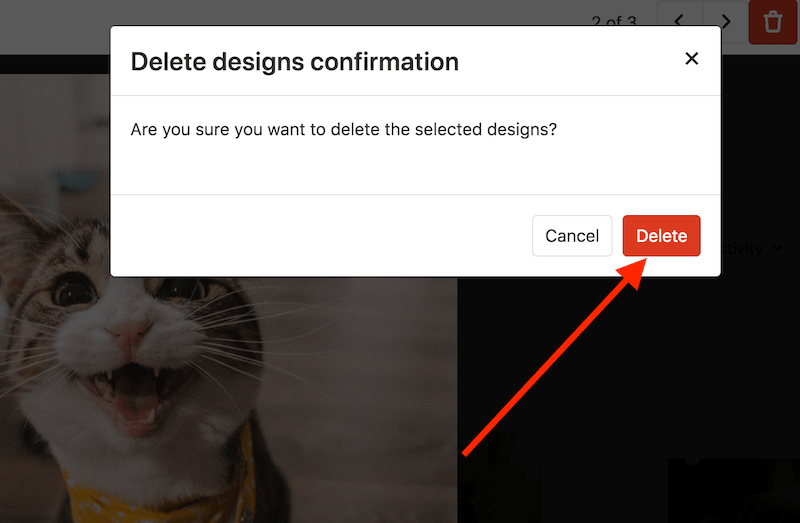Cancel the delete designs confirmation
Screen dimensions: 800x523
[572, 236]
